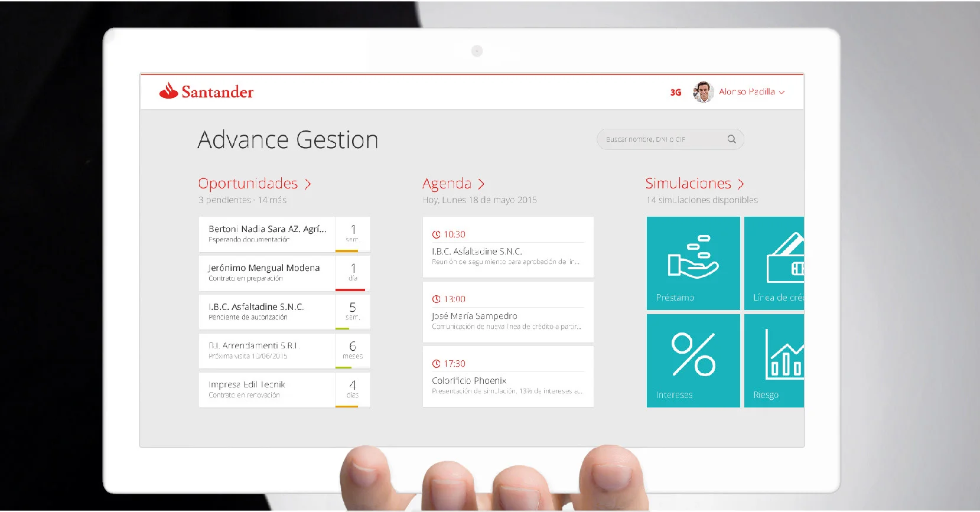Image resolution: width=980 pixels, height=512 pixels.
Task: Click the 6 meses deadline badge
Action: [353, 351]
